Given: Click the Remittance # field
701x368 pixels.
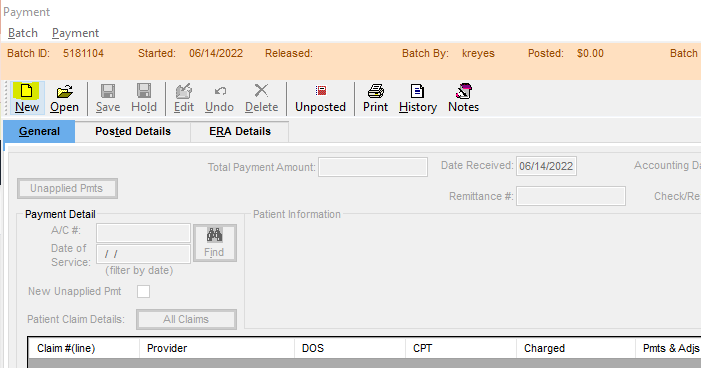Looking at the screenshot, I should [x=570, y=196].
